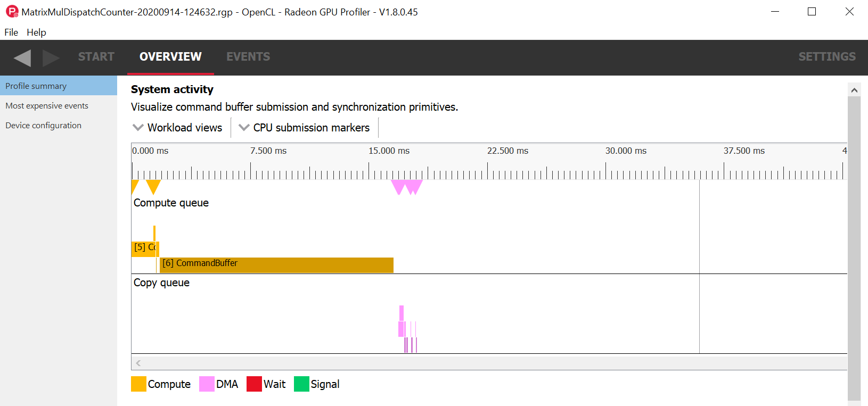Click the first orange compute submission marker
Image resolution: width=868 pixels, height=406 pixels.
pos(134,185)
